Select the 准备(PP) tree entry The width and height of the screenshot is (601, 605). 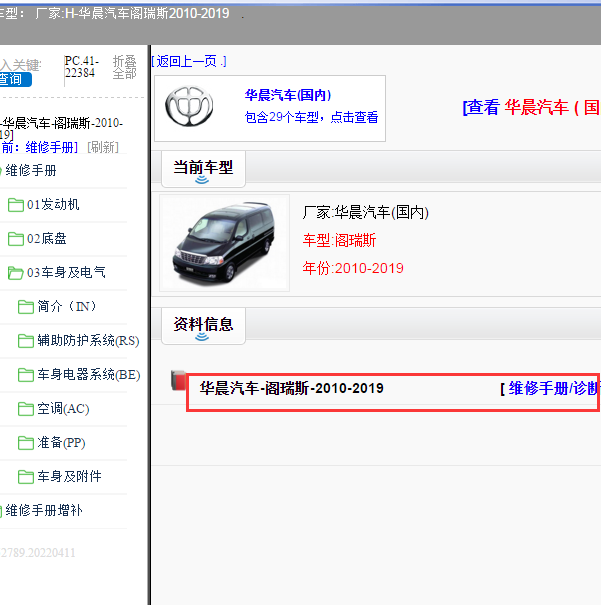pyautogui.click(x=61, y=443)
